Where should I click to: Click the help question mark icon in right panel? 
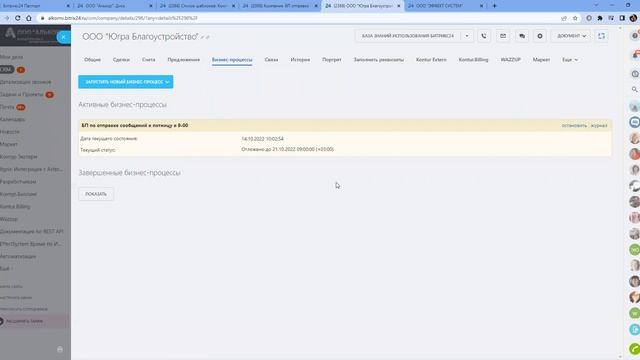[635, 36]
